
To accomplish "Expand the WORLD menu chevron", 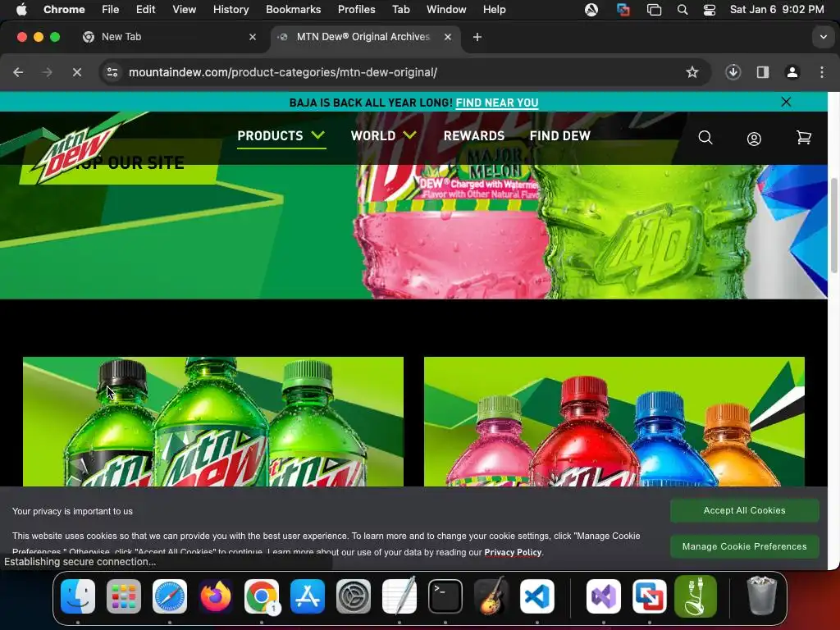I will click(410, 135).
